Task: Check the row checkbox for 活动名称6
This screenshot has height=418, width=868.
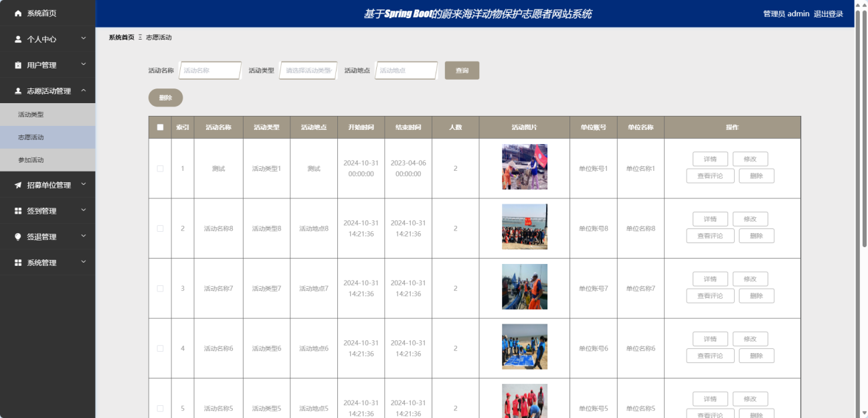Action: [160, 348]
